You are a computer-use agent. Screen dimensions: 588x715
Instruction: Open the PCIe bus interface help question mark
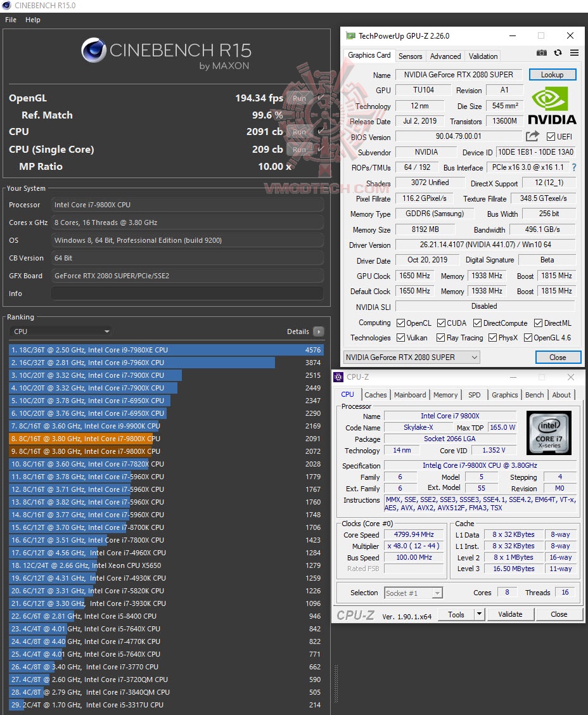click(573, 167)
